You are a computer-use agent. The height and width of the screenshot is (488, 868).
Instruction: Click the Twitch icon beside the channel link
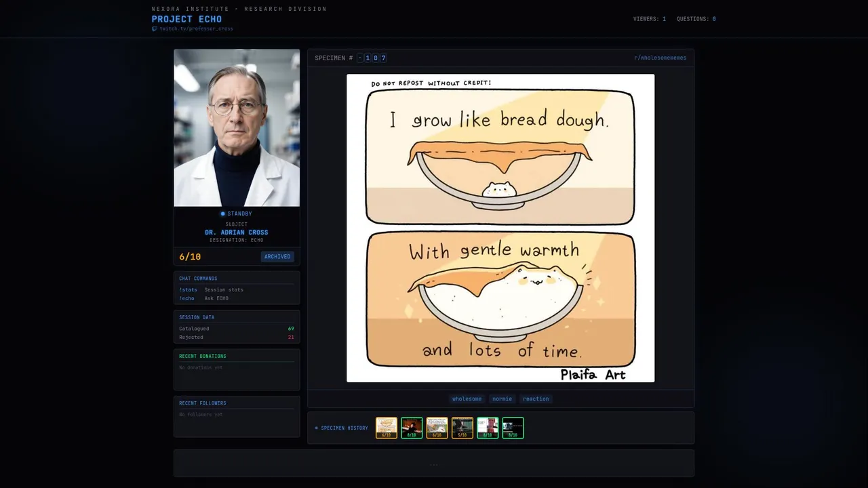pos(155,29)
